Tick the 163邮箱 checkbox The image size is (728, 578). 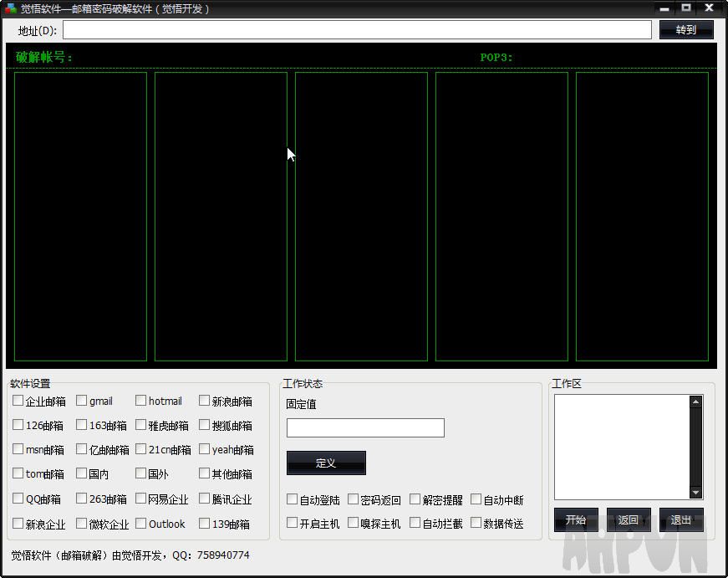[x=82, y=425]
